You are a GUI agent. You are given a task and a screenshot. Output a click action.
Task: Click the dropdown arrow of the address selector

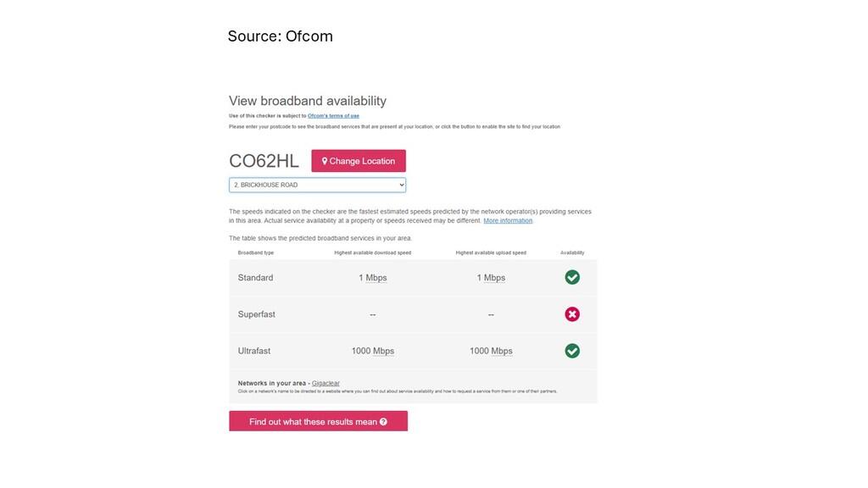[401, 185]
